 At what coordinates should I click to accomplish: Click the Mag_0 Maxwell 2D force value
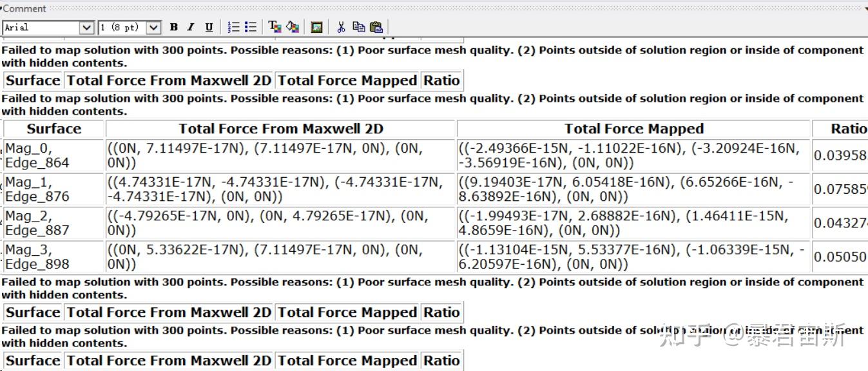[281, 155]
